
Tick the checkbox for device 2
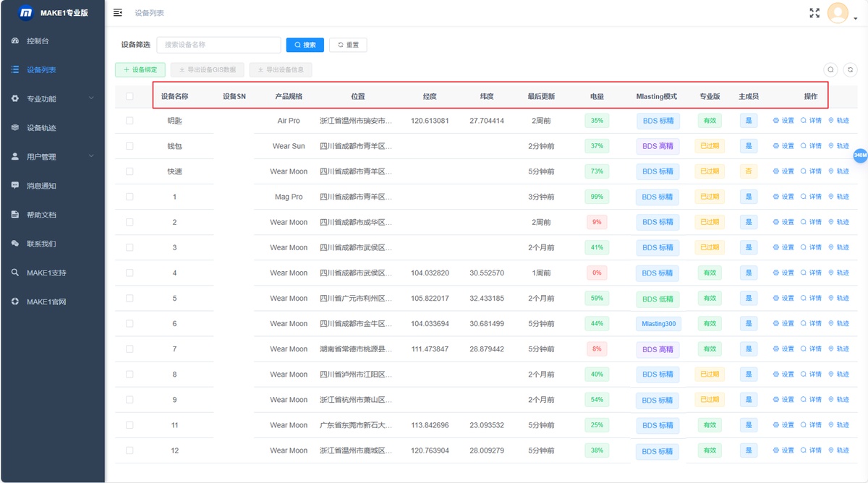129,222
